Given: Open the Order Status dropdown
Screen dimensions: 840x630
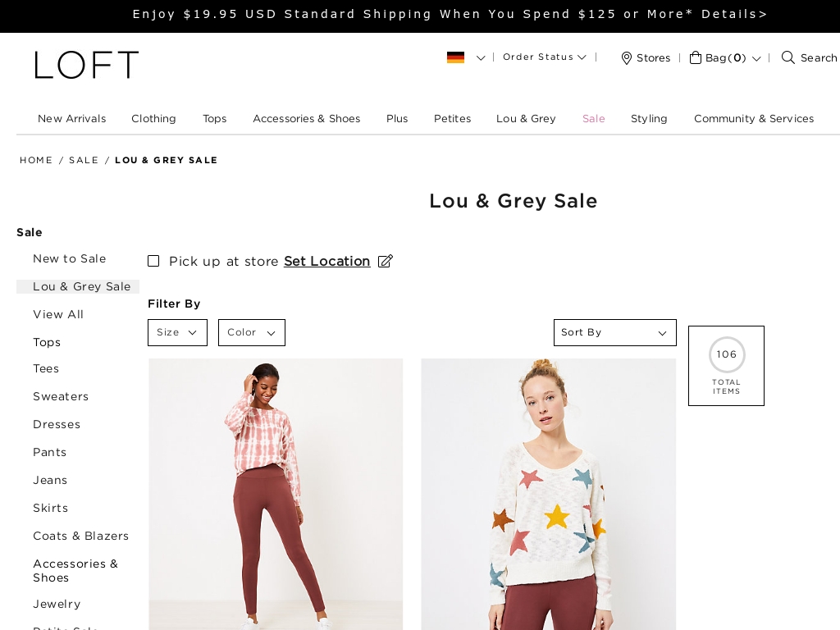Looking at the screenshot, I should [544, 57].
